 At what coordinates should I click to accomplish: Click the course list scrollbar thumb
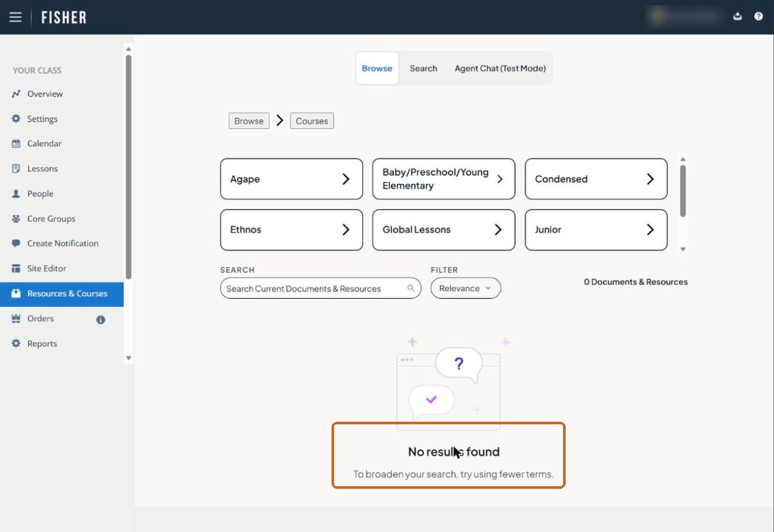683,191
